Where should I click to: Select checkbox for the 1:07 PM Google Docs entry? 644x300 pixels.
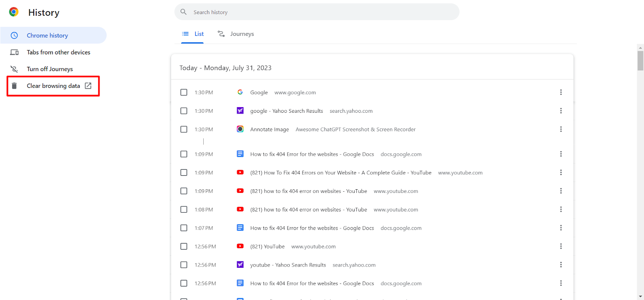pos(184,228)
